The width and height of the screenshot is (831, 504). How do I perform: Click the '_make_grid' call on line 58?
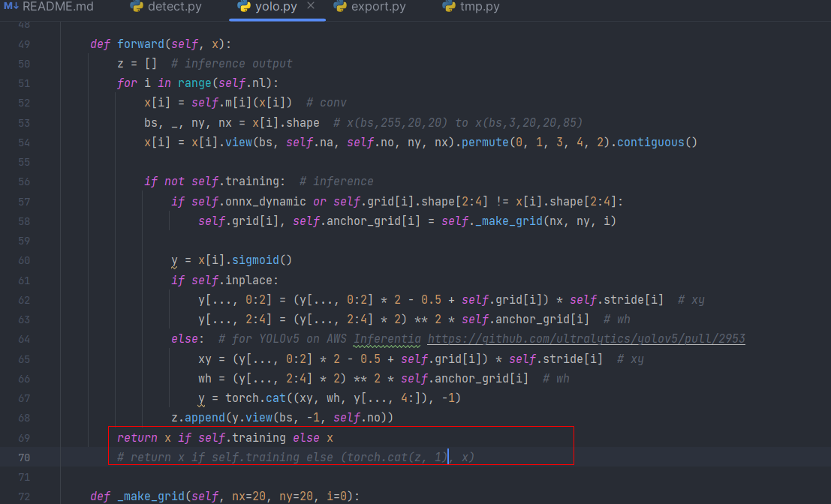click(x=509, y=221)
